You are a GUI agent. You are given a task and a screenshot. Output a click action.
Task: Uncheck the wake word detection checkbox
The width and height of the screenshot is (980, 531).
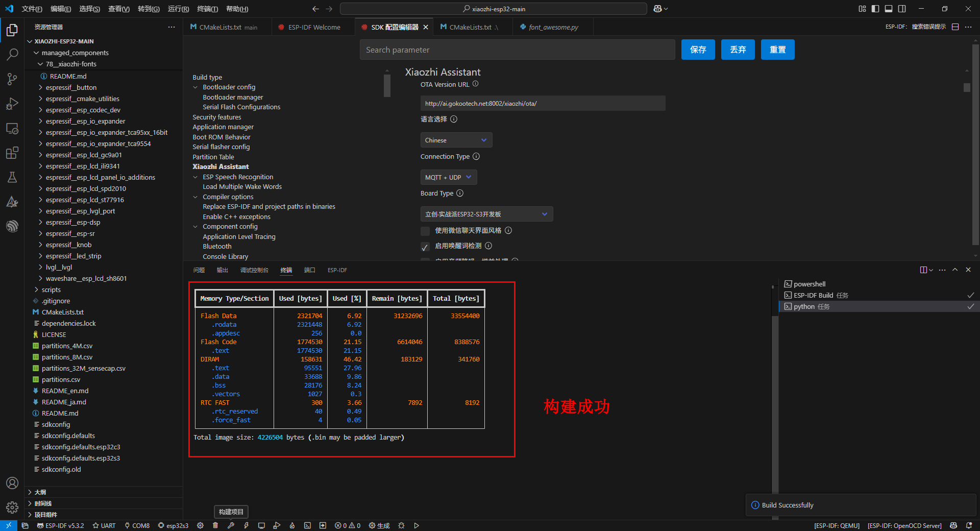pyautogui.click(x=425, y=247)
